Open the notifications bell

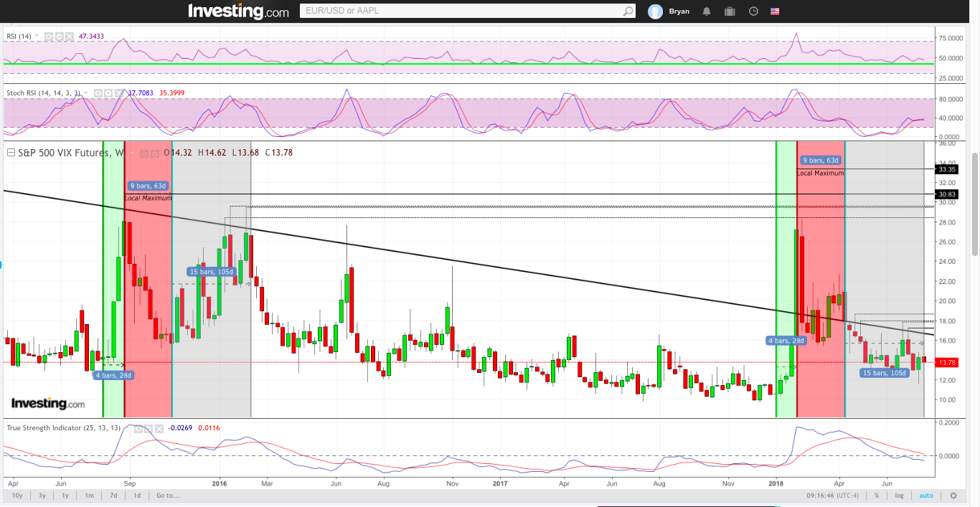point(707,11)
